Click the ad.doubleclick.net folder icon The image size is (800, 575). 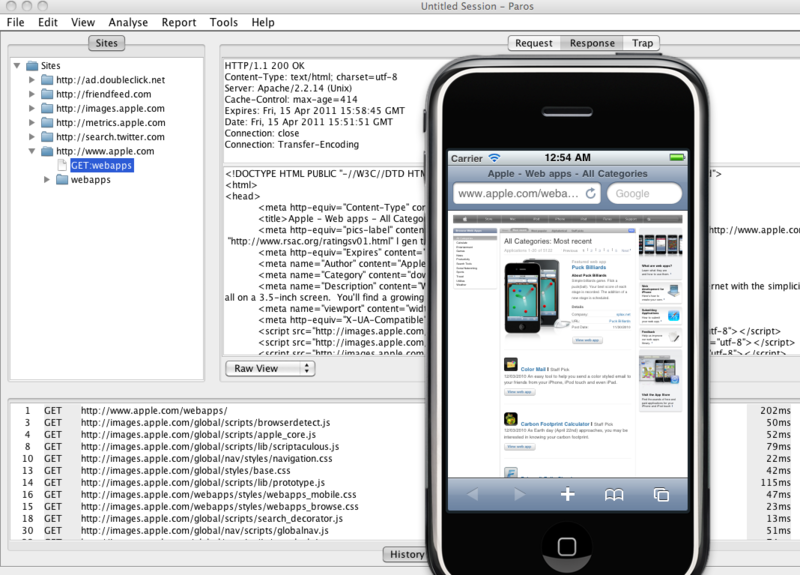[x=47, y=80]
